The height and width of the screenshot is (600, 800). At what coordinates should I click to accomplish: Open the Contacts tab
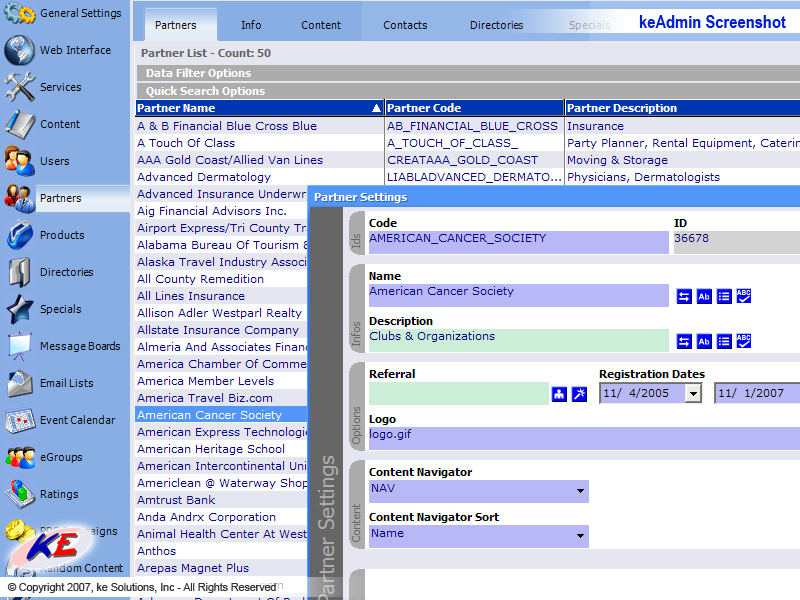pyautogui.click(x=405, y=25)
